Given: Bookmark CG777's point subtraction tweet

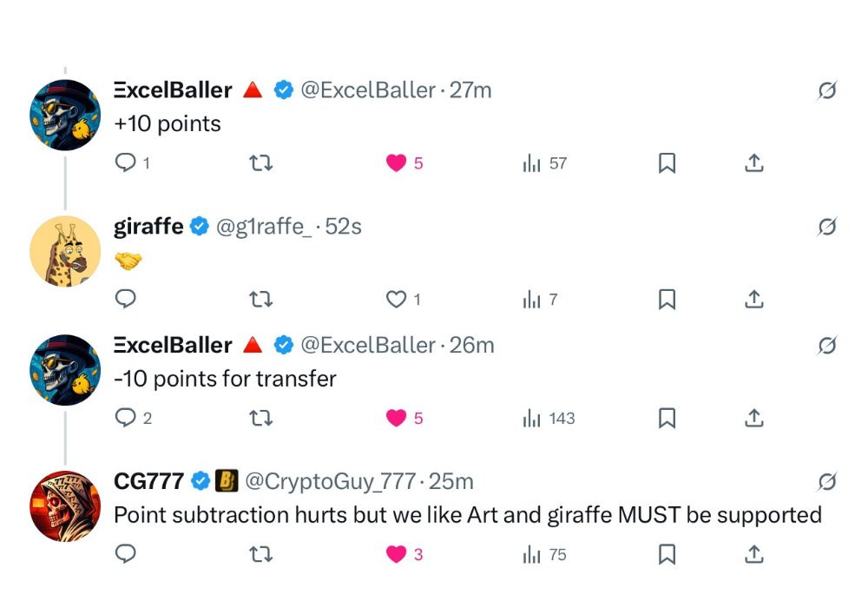Looking at the screenshot, I should (x=667, y=554).
